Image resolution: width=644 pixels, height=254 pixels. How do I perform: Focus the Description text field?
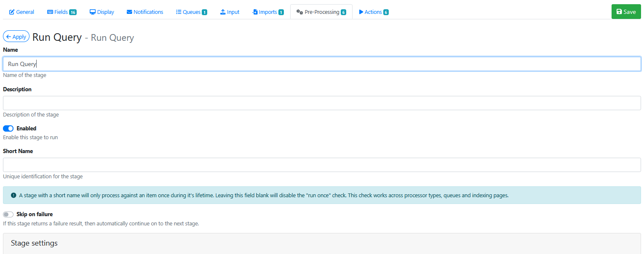pos(322,103)
